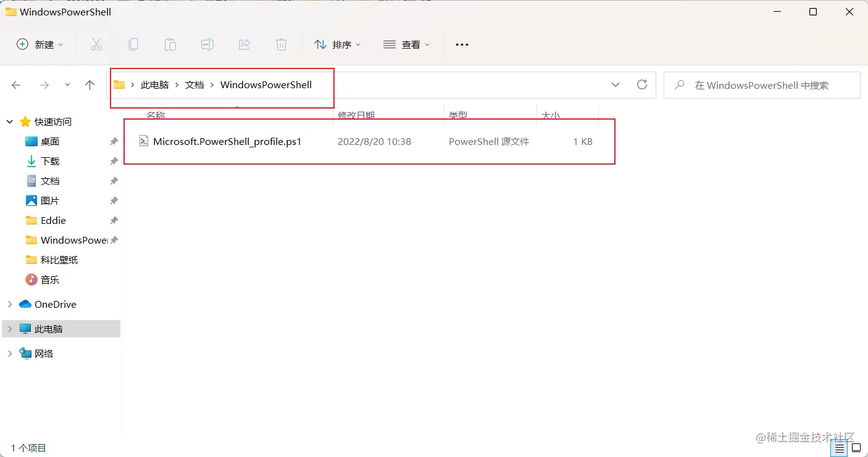868x457 pixels.
Task: Open recent locations dropdown chevron
Action: click(67, 85)
